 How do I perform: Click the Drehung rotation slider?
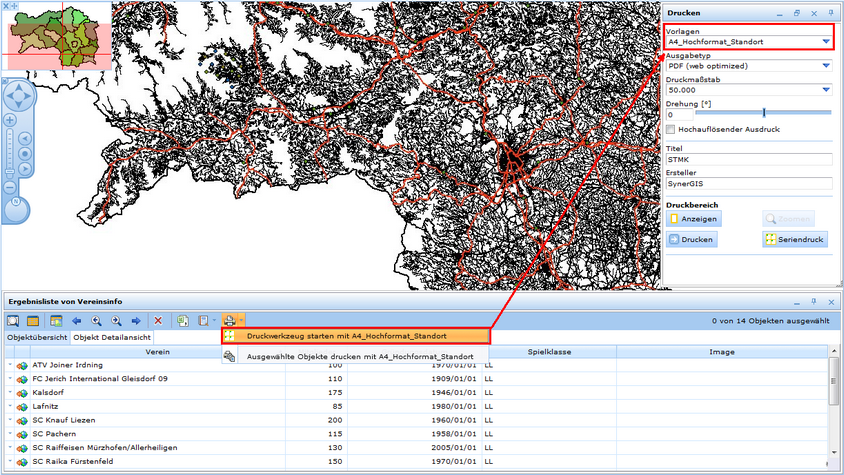763,113
